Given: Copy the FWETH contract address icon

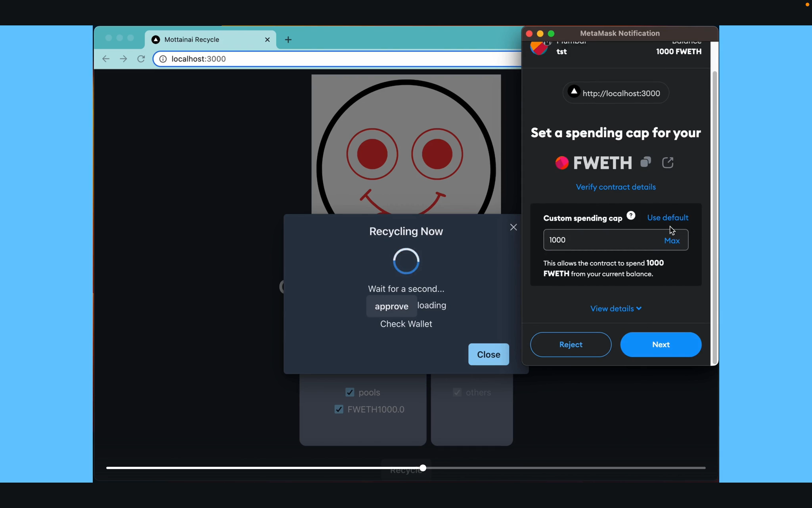Looking at the screenshot, I should pos(645,162).
